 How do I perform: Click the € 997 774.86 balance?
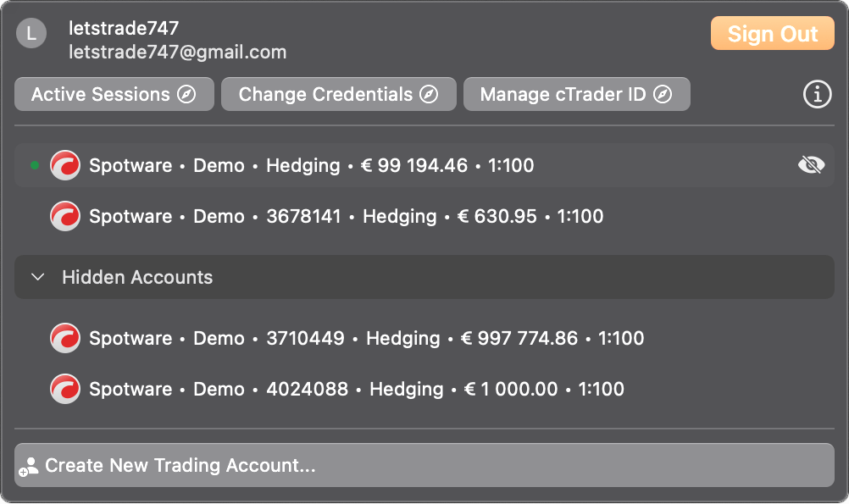click(x=519, y=338)
